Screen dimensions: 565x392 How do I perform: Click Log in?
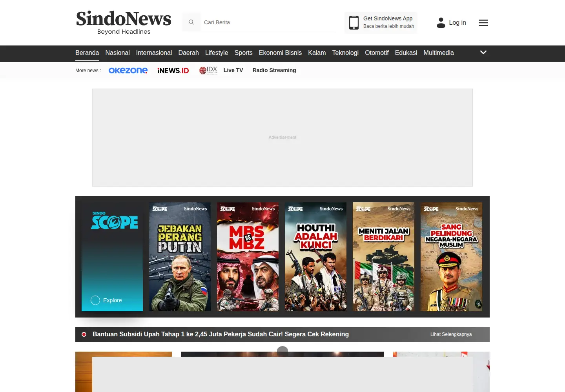(457, 23)
